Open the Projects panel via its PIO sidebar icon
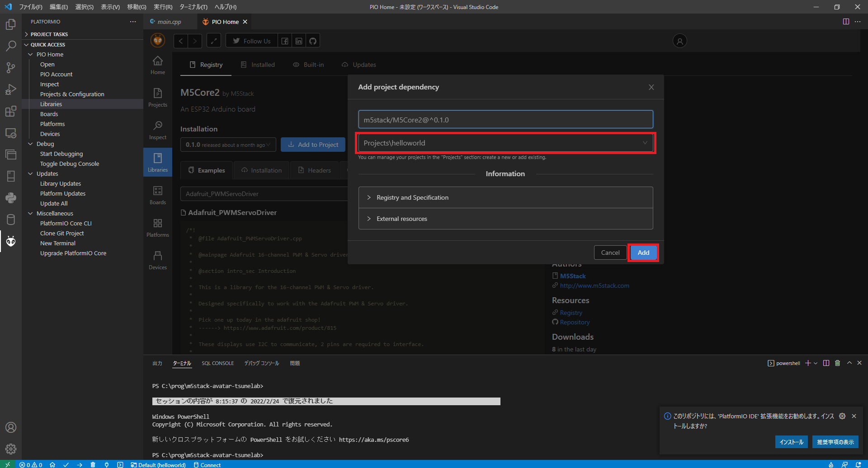Screen dimensions: 868x468 pyautogui.click(x=157, y=97)
